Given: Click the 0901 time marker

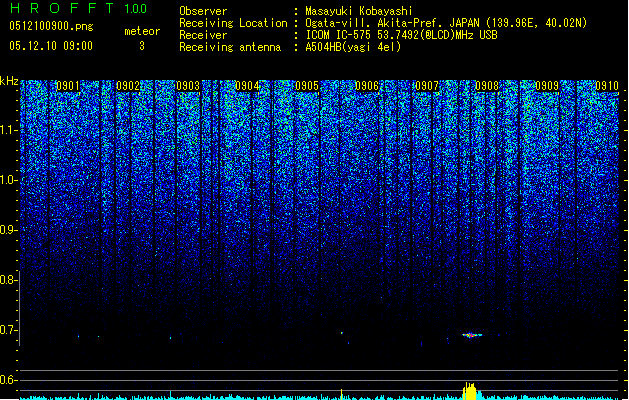Looking at the screenshot, I should click(68, 86).
